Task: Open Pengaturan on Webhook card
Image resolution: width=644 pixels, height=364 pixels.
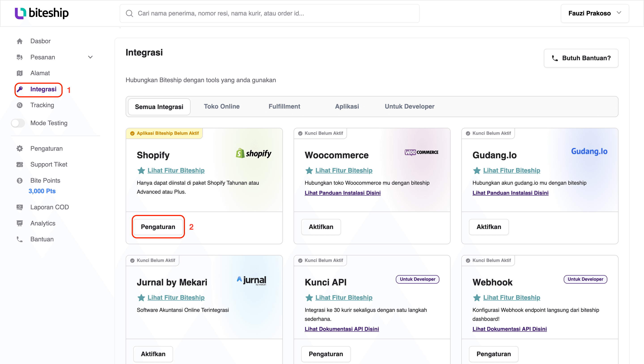Action: coord(494,354)
